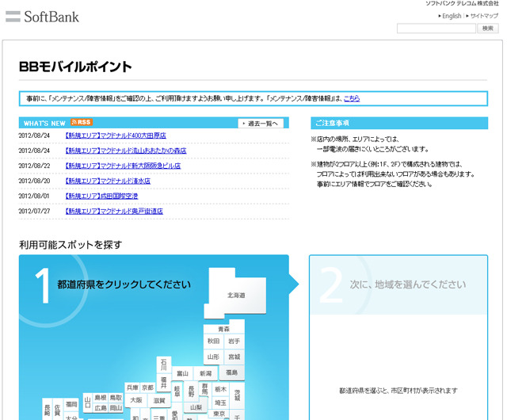Open the こちら maintenance info link

pyautogui.click(x=352, y=98)
